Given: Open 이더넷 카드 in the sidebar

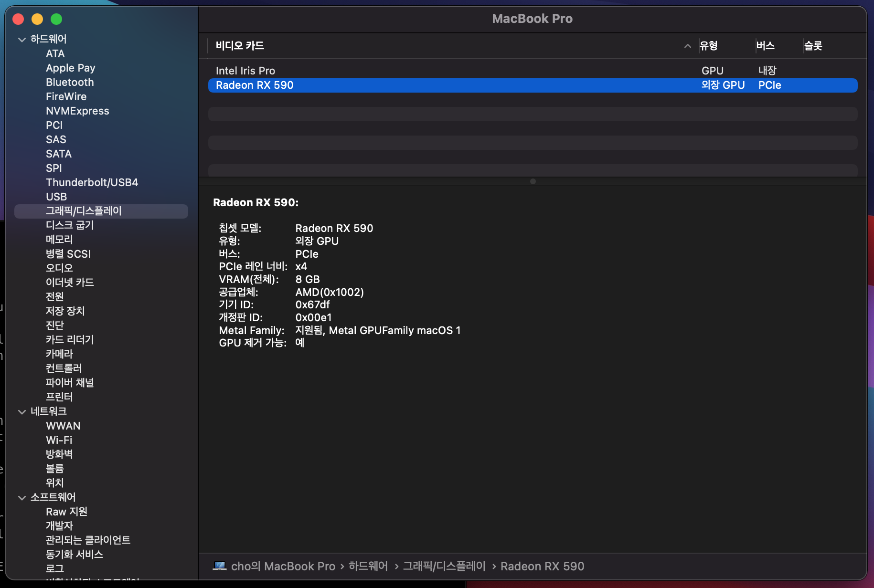Looking at the screenshot, I should pos(70,283).
